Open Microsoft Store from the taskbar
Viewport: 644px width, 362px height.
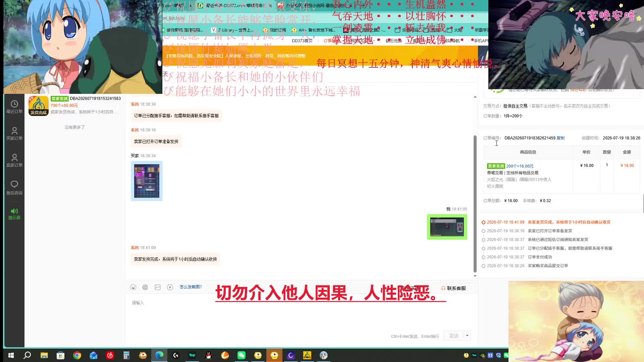(60, 355)
